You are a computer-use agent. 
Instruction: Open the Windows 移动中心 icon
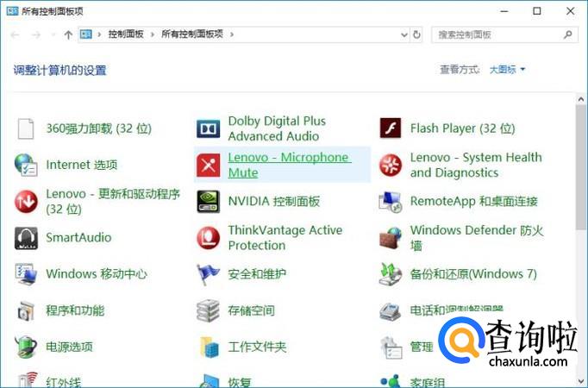(26, 274)
